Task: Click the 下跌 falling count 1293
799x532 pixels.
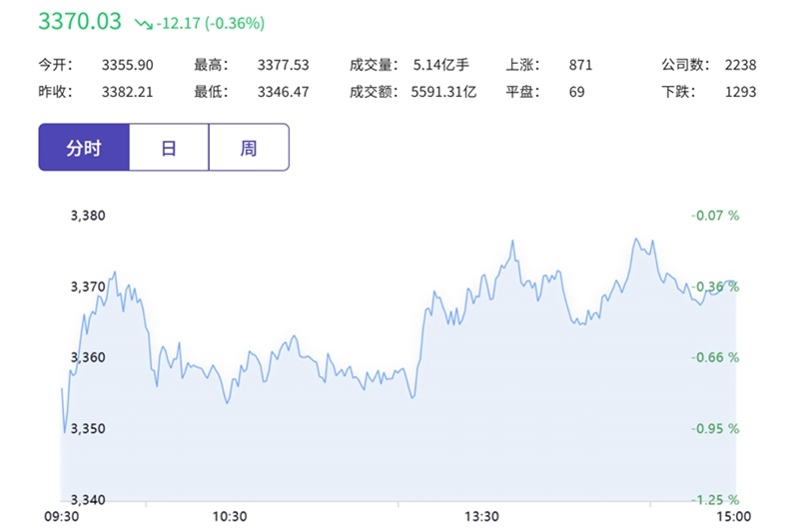Action: click(x=740, y=92)
